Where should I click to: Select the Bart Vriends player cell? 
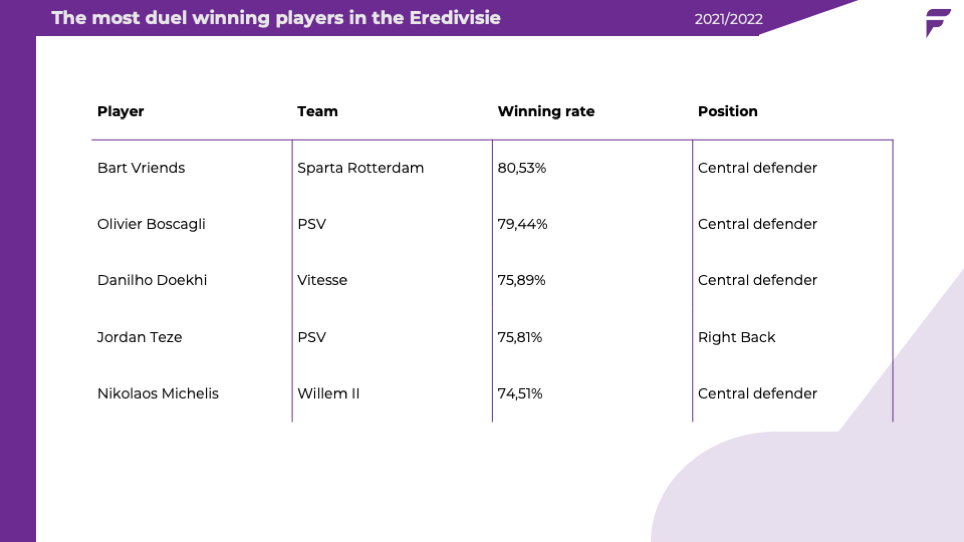point(141,168)
